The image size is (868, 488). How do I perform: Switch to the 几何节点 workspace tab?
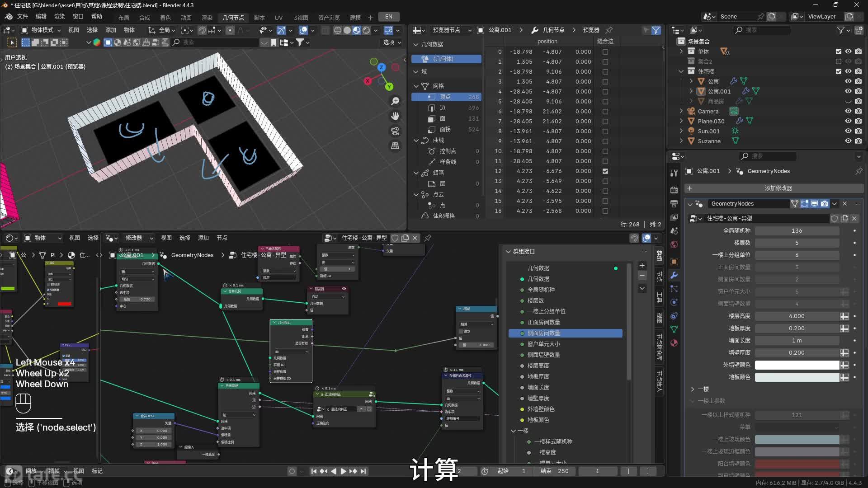[233, 18]
